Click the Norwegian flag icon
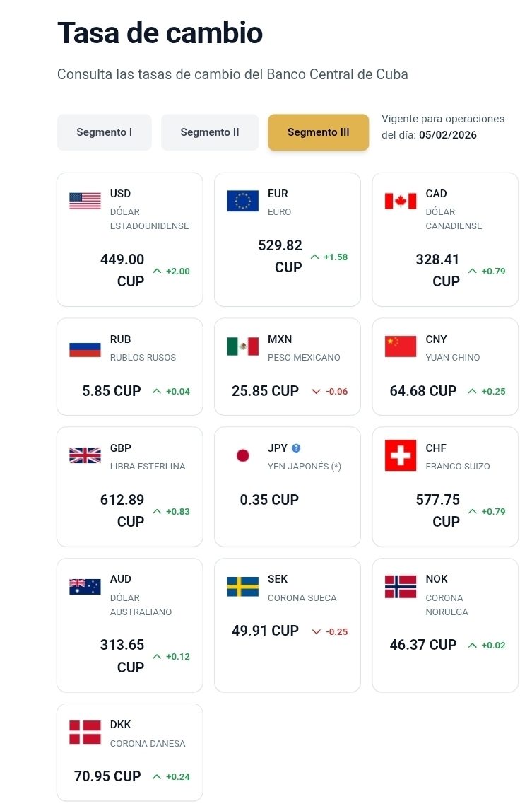The image size is (532, 811). 401,587
